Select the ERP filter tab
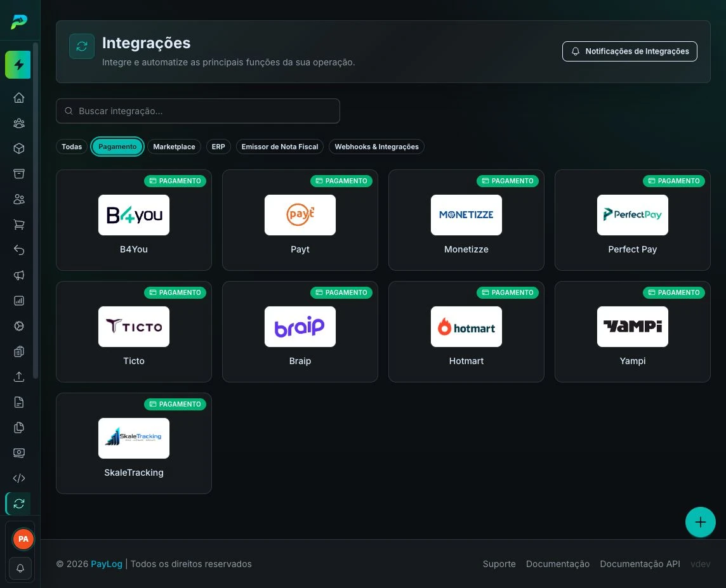 218,147
